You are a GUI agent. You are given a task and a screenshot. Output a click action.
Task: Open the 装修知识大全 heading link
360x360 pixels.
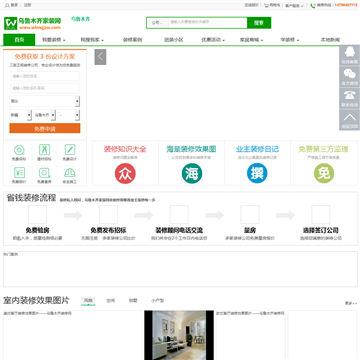pyautogui.click(x=125, y=149)
